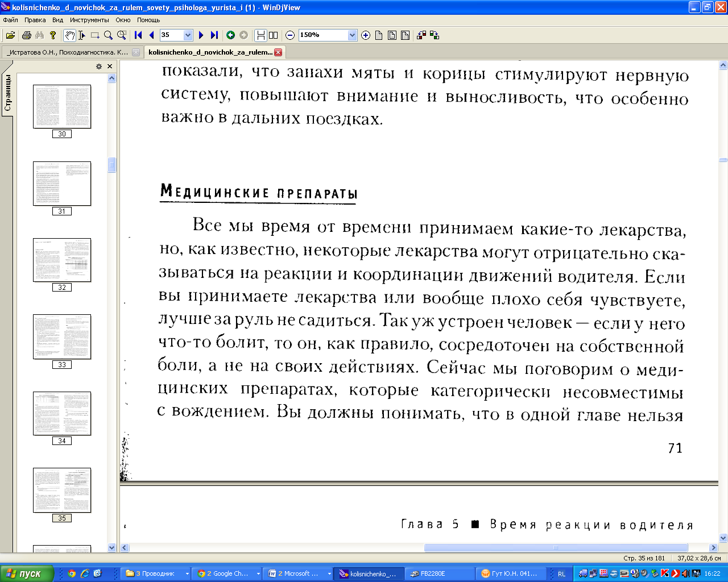Launch Chrome from the quick launch bar
This screenshot has height=582, width=728.
tap(72, 573)
